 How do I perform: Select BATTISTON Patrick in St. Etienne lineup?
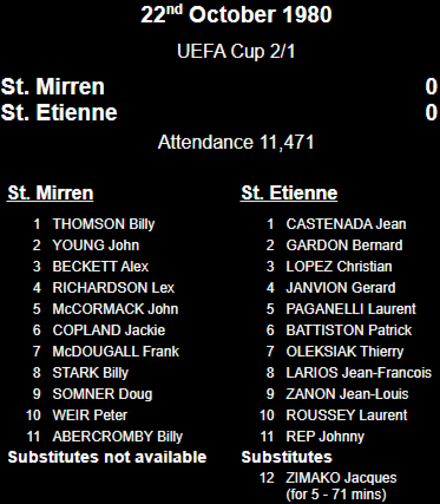[x=348, y=330]
